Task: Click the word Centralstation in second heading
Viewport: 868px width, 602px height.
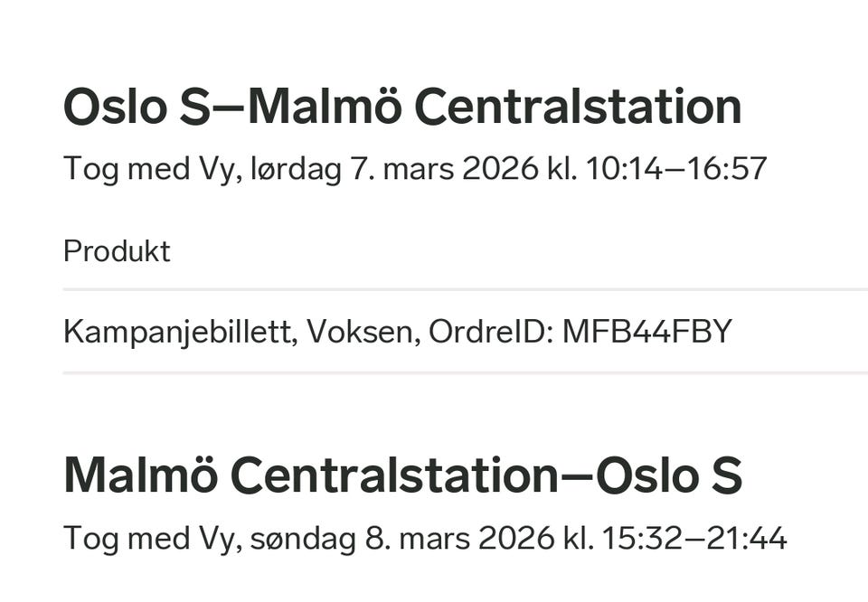Action: 392,475
